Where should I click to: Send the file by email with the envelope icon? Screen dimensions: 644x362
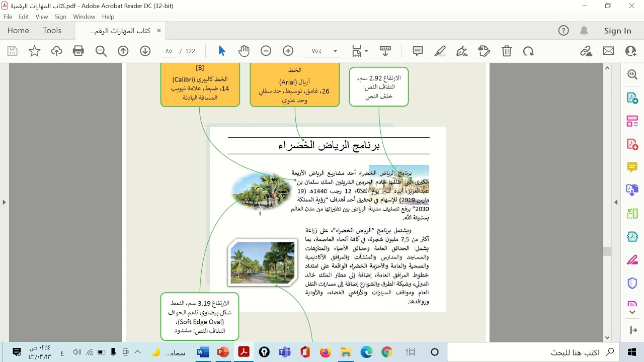point(608,51)
